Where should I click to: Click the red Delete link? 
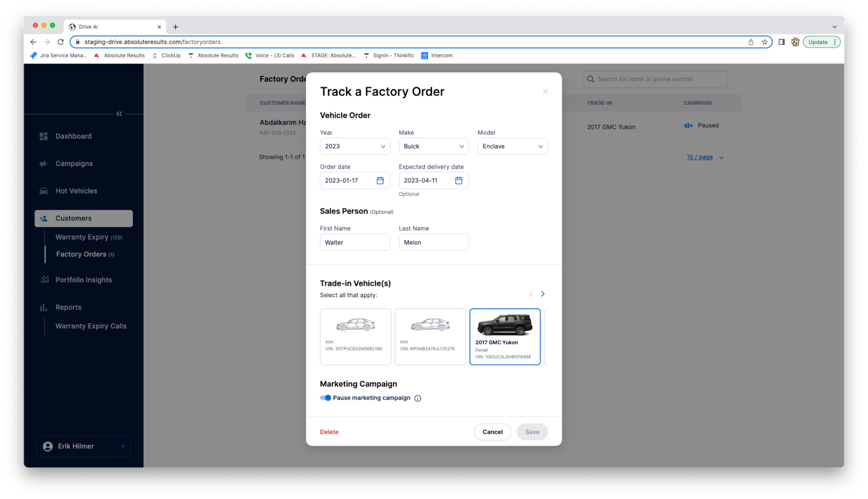coord(329,432)
